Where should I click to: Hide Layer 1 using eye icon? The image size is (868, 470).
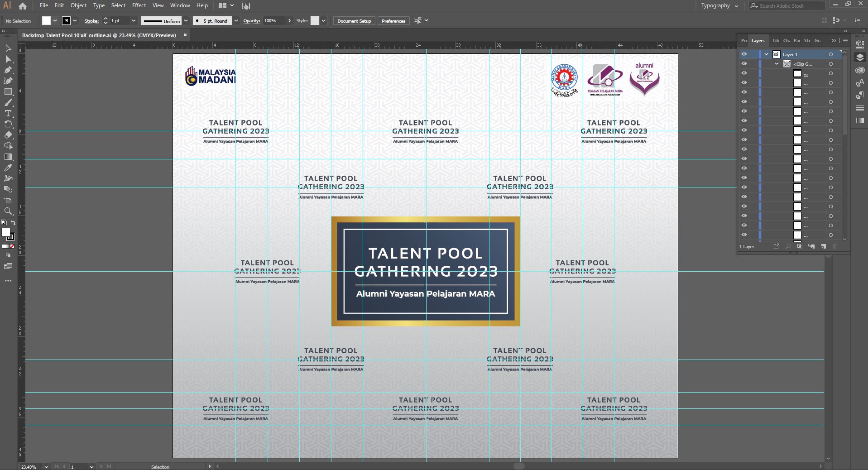(x=744, y=54)
